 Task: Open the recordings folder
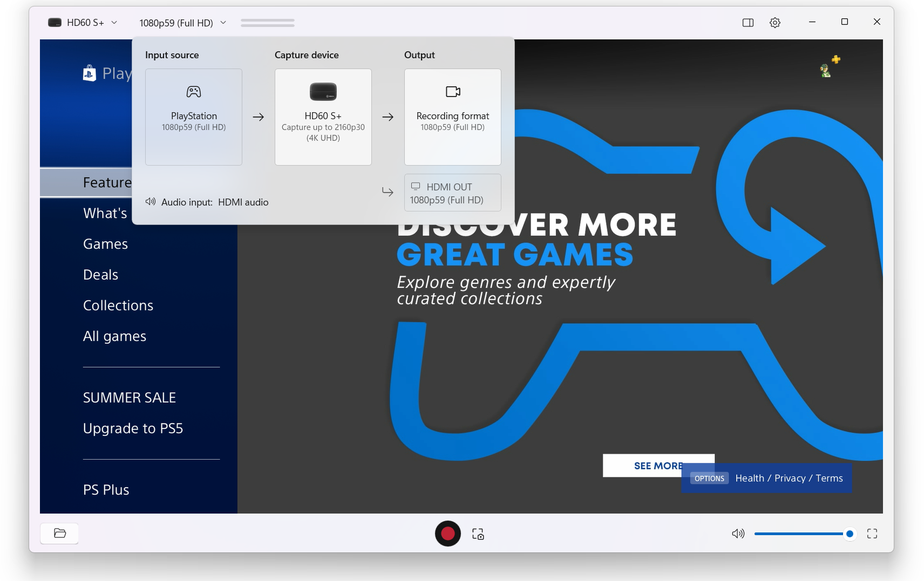(x=59, y=533)
